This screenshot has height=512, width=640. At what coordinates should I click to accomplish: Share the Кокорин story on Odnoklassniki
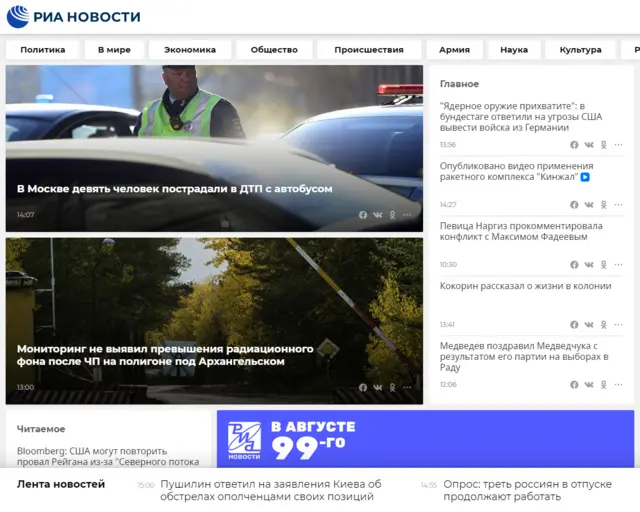[x=604, y=325]
